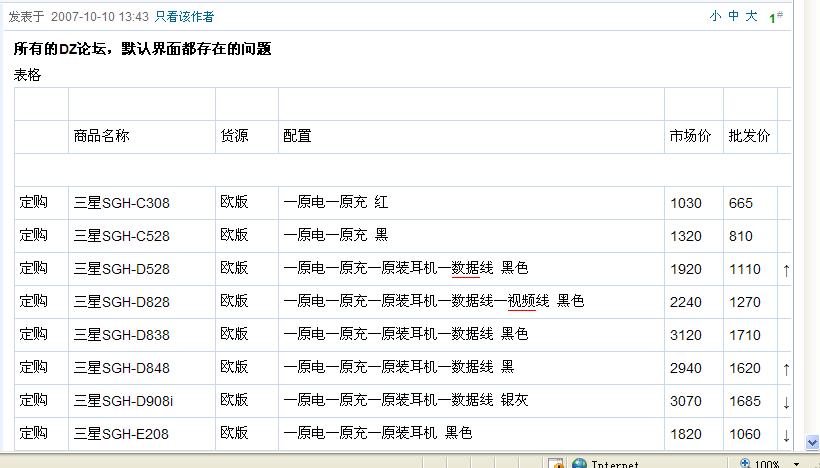Click 定购 in the SGH-C308 row

tap(33, 202)
